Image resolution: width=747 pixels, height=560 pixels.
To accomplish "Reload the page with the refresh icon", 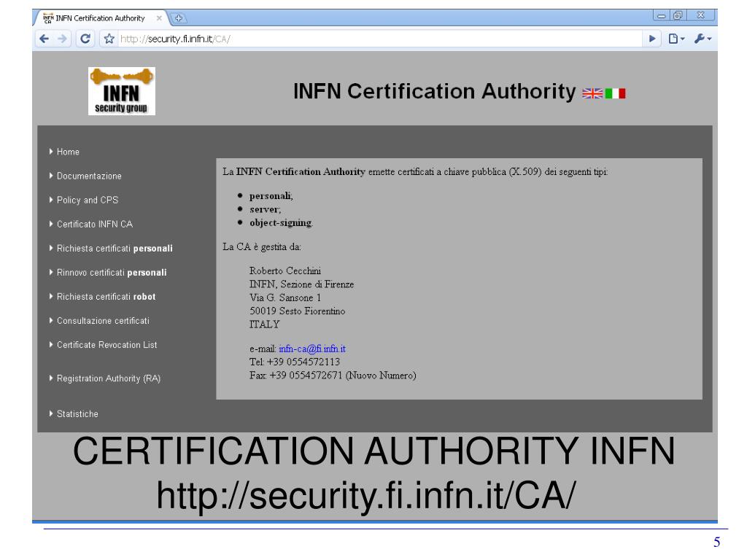I will pyautogui.click(x=85, y=39).
